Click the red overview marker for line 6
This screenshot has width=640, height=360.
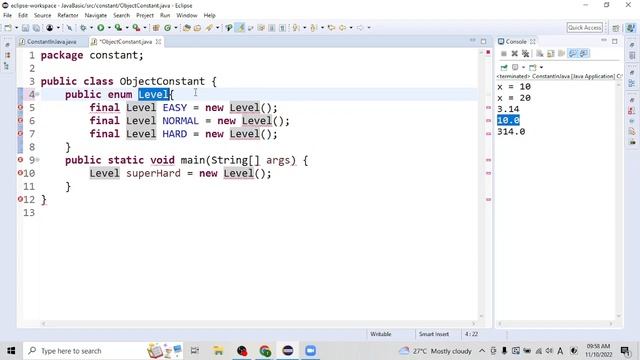pos(488,121)
